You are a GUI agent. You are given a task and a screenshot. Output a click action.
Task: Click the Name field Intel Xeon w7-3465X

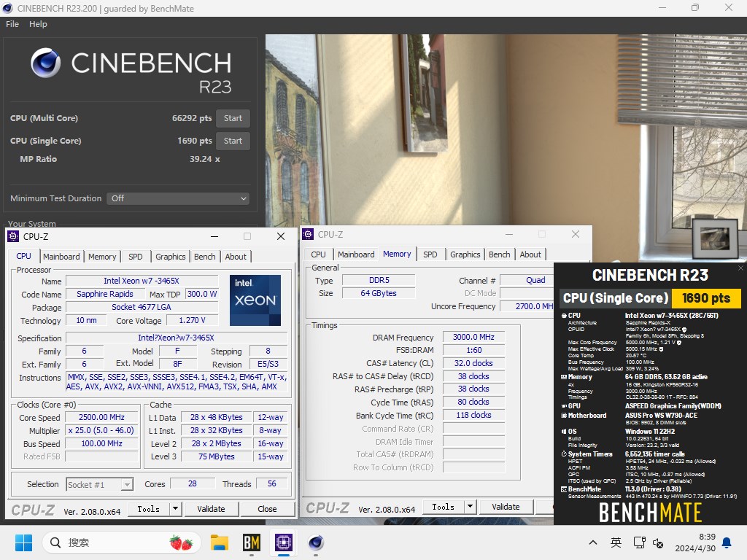click(x=142, y=281)
